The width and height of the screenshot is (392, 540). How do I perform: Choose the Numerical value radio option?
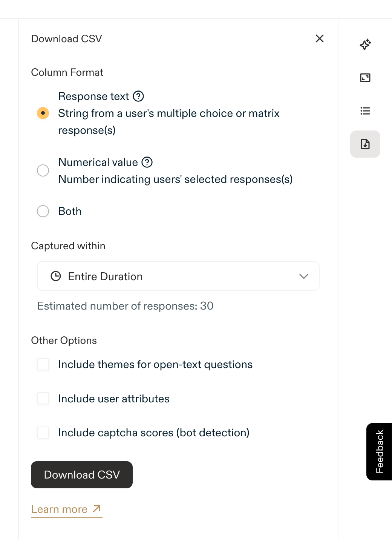(43, 170)
